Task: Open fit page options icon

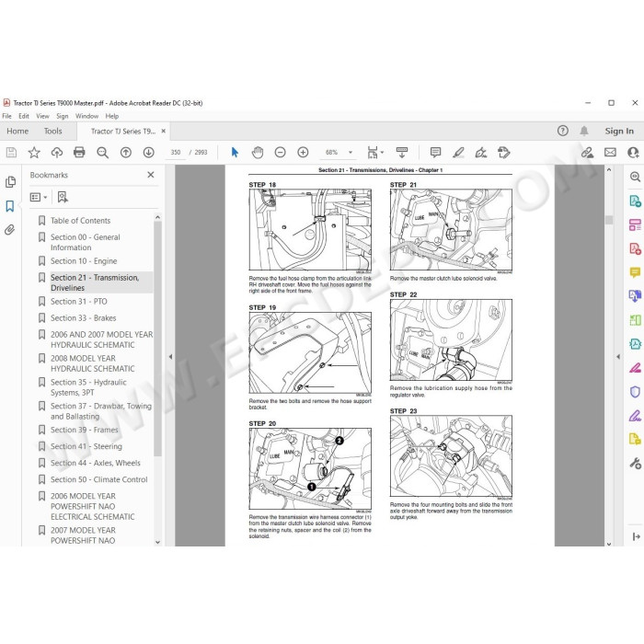Action: point(373,153)
